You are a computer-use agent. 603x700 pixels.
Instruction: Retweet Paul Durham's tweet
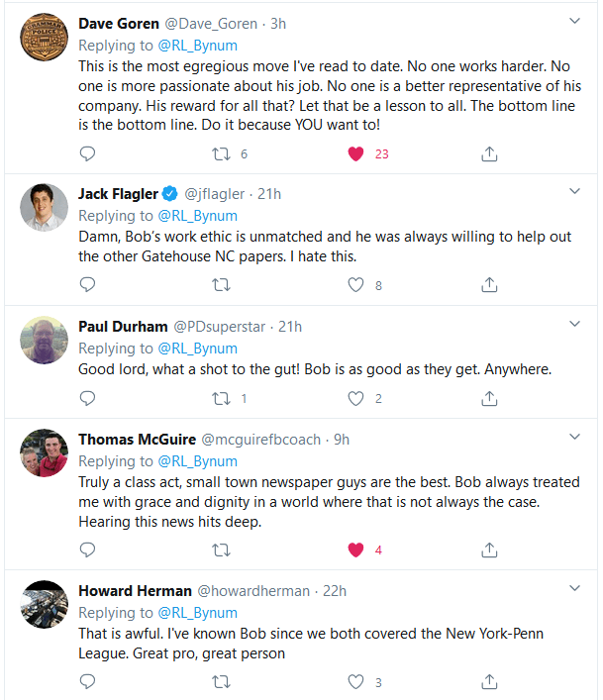coord(223,399)
